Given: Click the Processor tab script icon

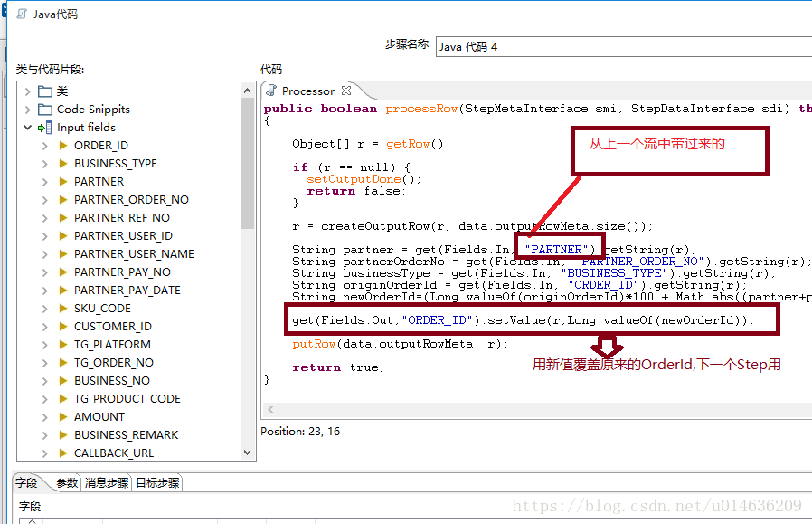Looking at the screenshot, I should point(271,91).
